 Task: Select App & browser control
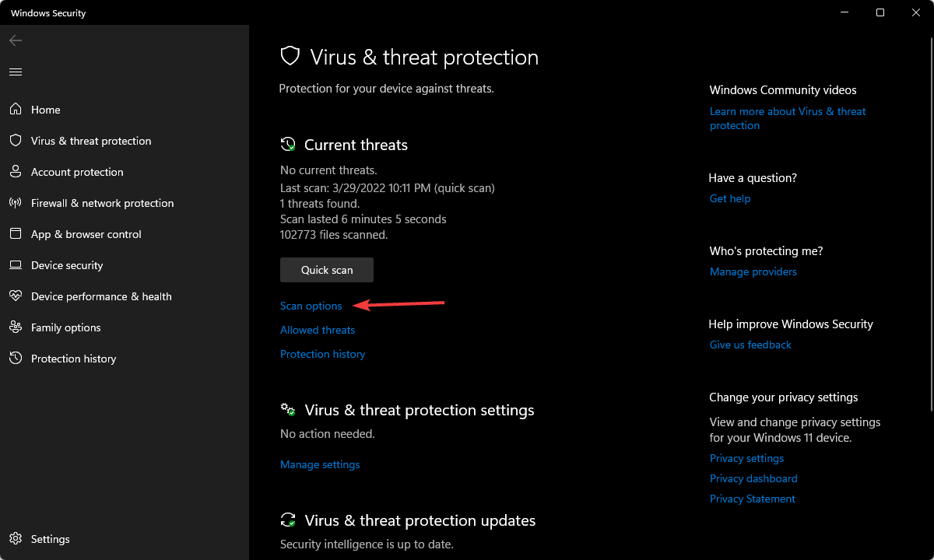coord(86,234)
